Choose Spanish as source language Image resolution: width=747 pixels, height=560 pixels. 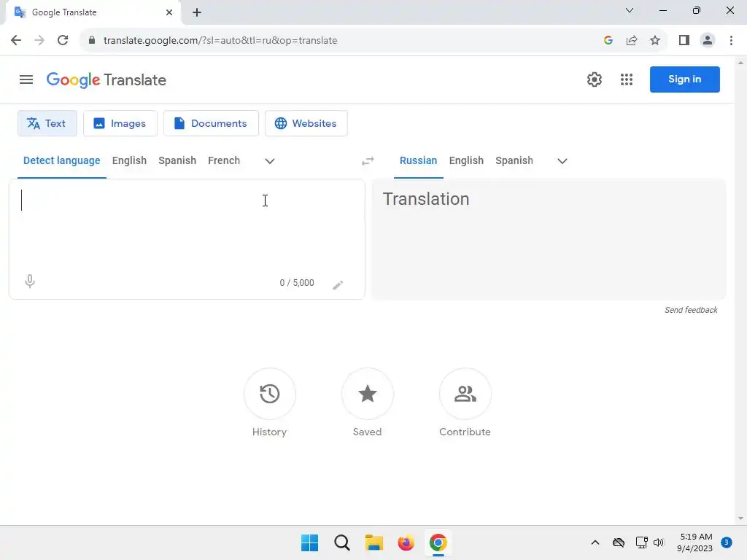177,160
